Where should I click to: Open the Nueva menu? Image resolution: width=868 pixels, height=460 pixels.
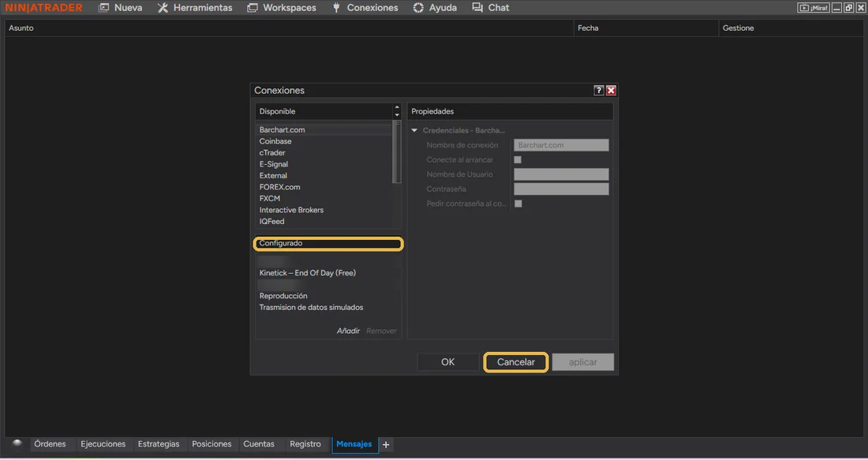point(120,8)
